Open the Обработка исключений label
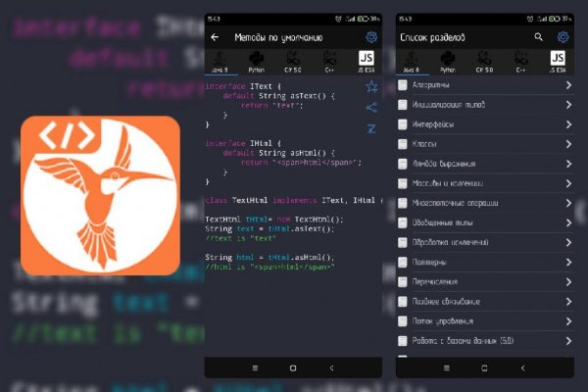 (450, 243)
